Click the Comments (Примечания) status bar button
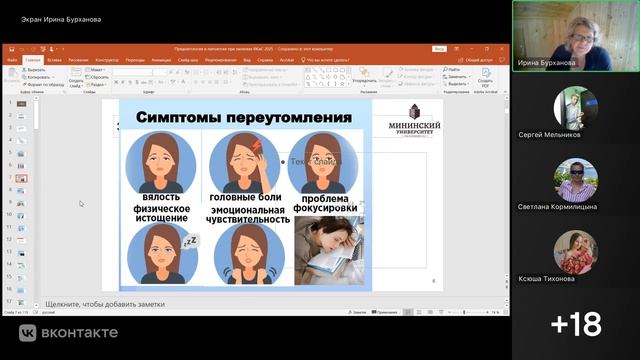640x360 pixels. [384, 312]
